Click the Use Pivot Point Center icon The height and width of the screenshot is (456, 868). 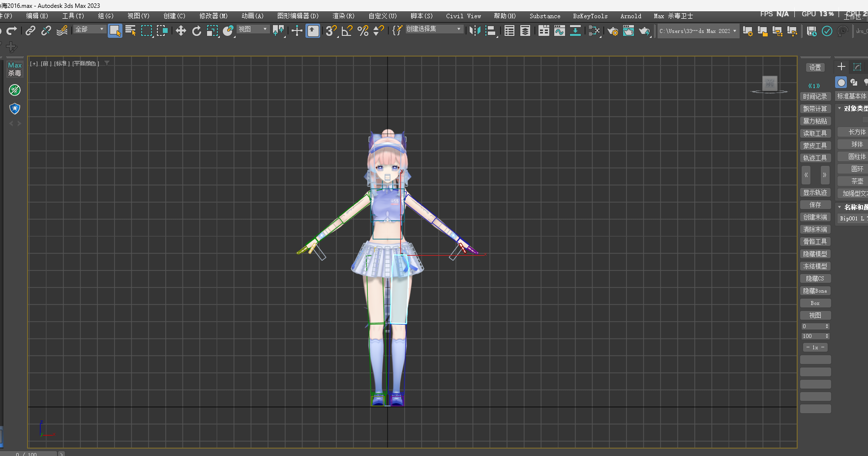(x=278, y=31)
